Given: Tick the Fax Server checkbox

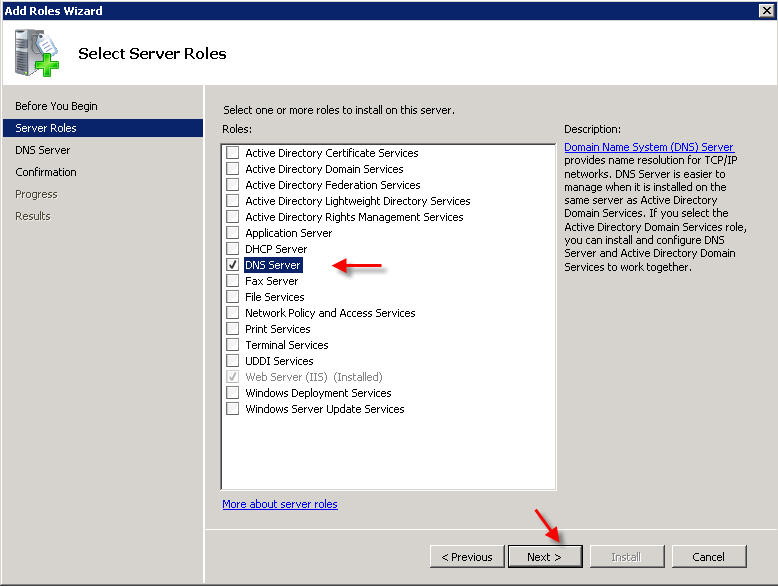Looking at the screenshot, I should point(232,280).
